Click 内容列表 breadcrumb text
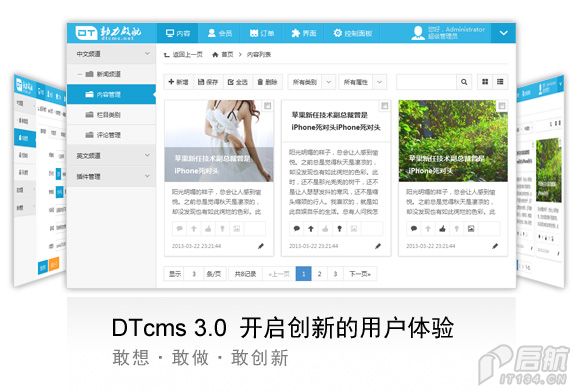 pyautogui.click(x=259, y=55)
